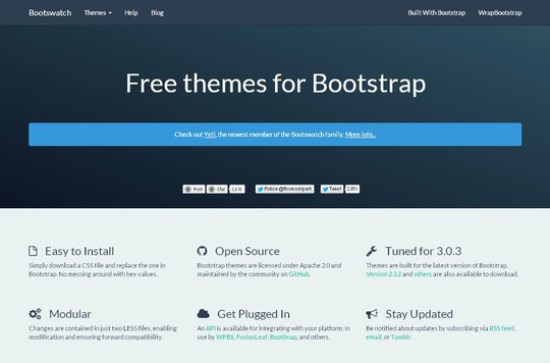Image resolution: width=550 pixels, height=363 pixels.
Task: Click the cloud icon beside Get Plugged In
Action: coord(203,314)
